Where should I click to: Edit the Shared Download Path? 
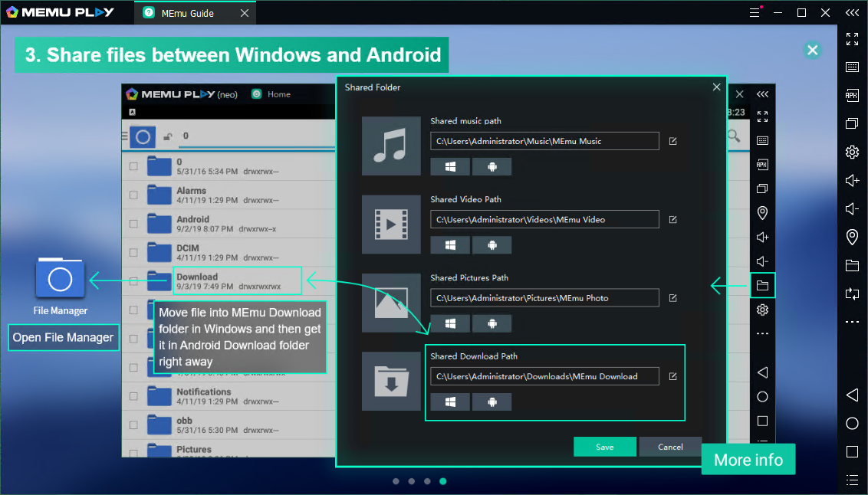(x=673, y=377)
